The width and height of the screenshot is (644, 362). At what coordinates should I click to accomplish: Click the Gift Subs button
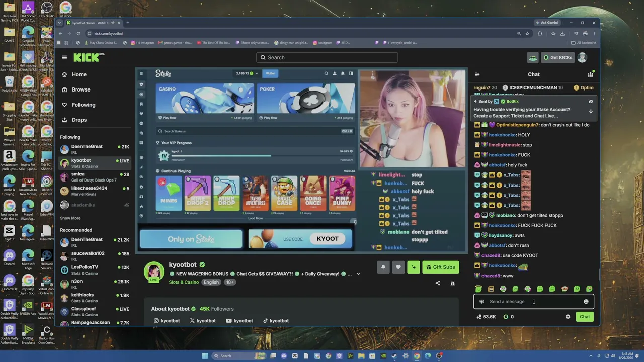pyautogui.click(x=441, y=267)
